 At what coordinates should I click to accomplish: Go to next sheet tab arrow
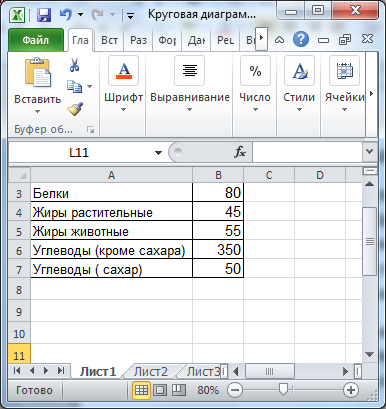coord(46,371)
